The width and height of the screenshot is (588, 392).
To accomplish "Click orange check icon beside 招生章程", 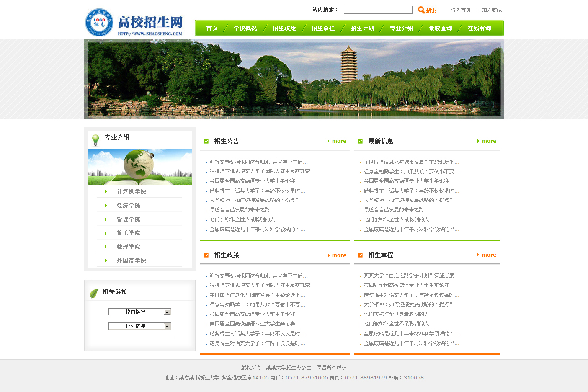I will tap(360, 255).
